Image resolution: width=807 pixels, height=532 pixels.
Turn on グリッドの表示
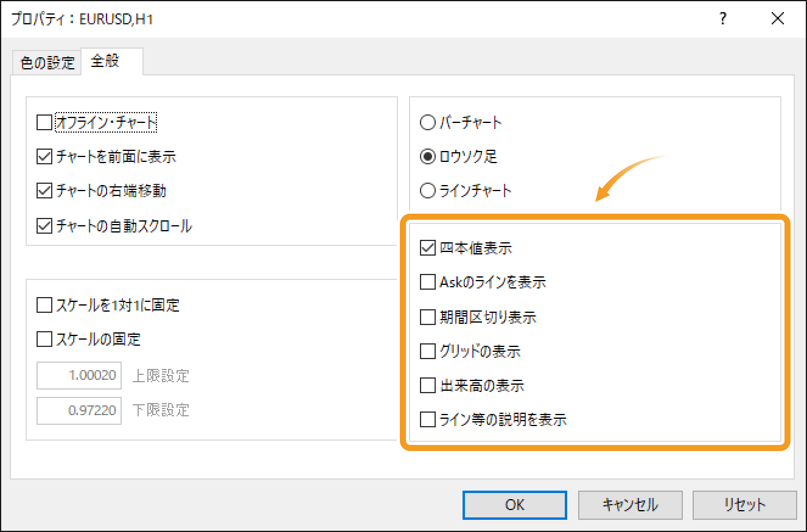[428, 351]
